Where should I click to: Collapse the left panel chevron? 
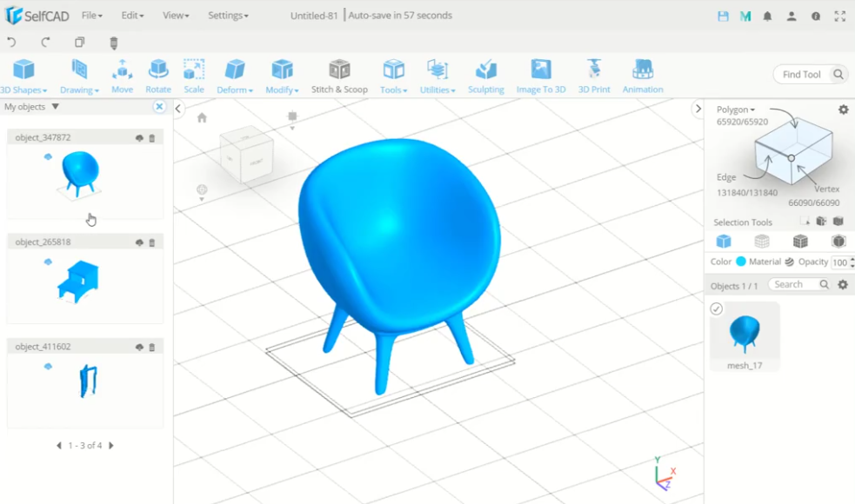pos(177,109)
